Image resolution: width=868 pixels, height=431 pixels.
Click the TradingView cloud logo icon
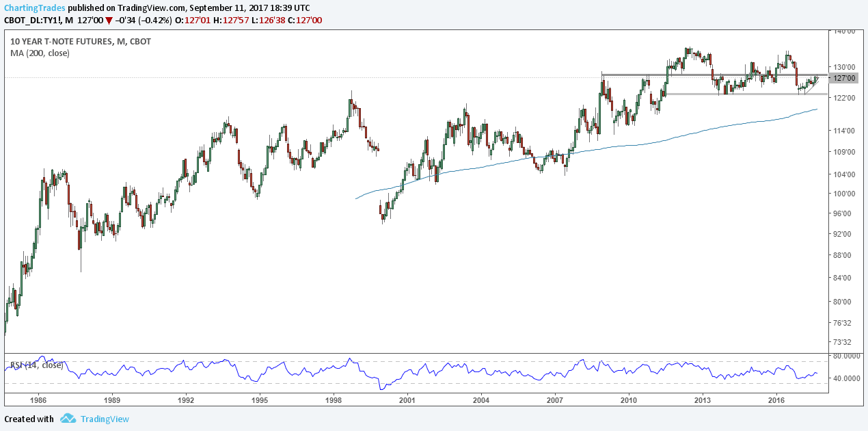pos(68,419)
